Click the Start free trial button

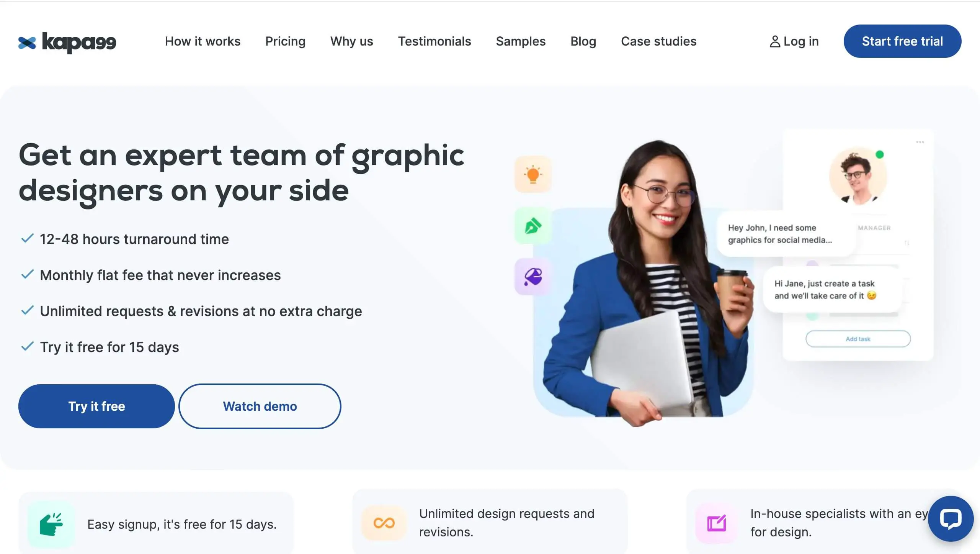(902, 41)
